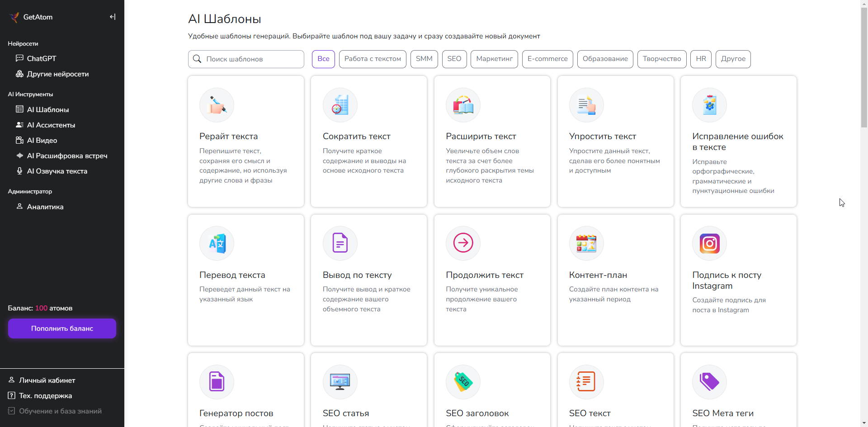Screen dimensions: 868x427
Task: Click the Исправление ошибок clipboard icon
Action: click(709, 105)
